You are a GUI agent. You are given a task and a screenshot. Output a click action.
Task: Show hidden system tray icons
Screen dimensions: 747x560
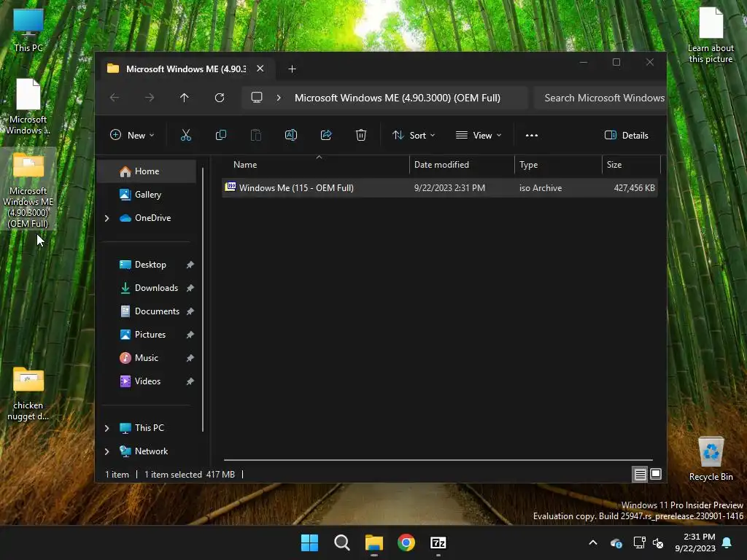point(593,542)
